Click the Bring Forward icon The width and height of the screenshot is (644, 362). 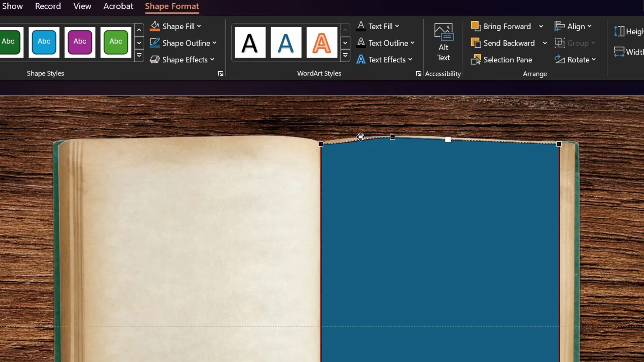(476, 26)
